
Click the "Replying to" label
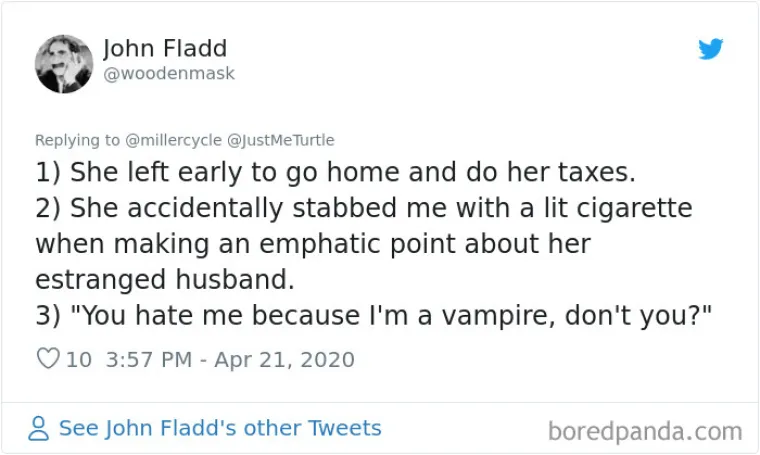pos(77,141)
